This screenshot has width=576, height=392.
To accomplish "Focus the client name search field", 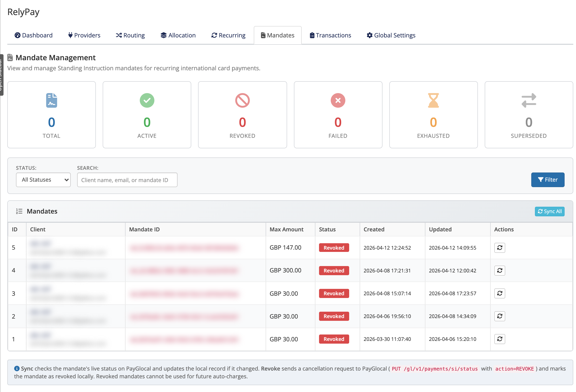I will tap(127, 180).
